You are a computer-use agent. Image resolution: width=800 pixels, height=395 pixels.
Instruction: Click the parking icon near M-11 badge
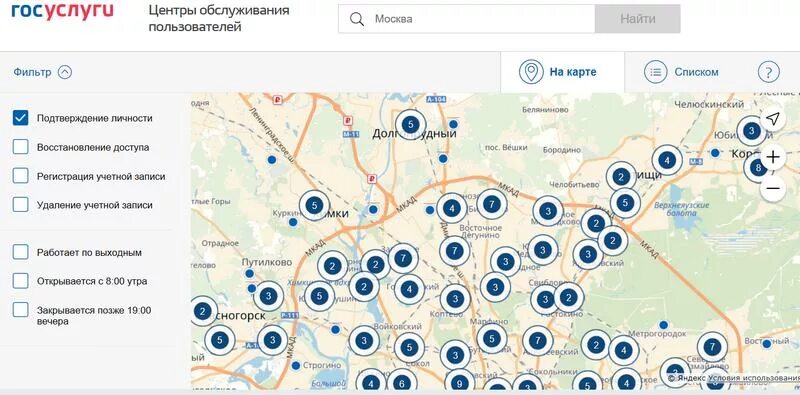349,120
